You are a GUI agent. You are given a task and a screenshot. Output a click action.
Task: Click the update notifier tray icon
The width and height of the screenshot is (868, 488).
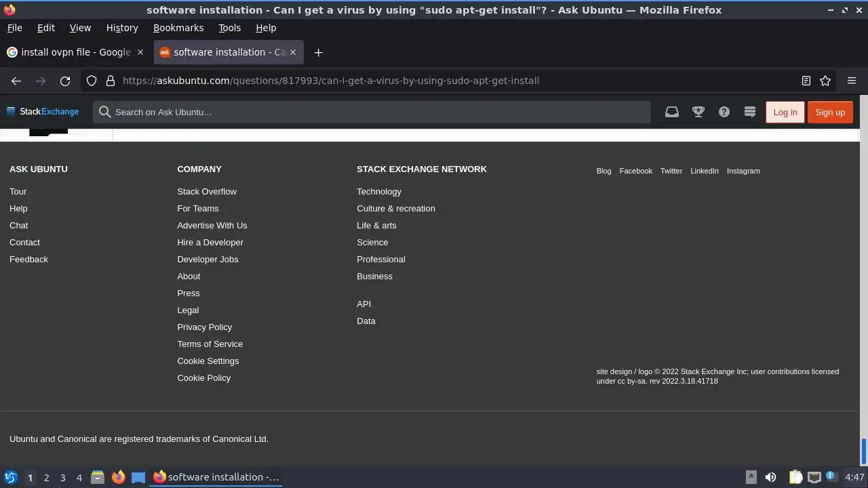pyautogui.click(x=831, y=476)
